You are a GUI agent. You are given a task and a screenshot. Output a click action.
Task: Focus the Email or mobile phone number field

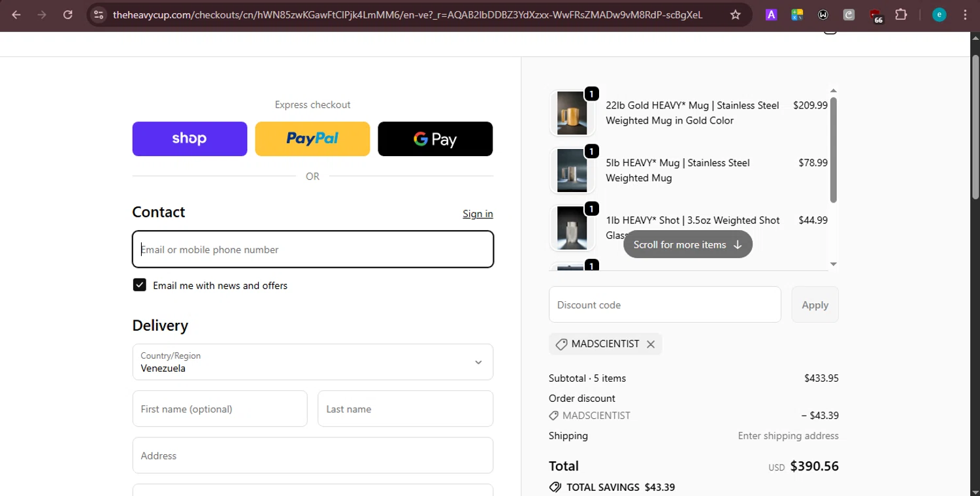tap(313, 249)
